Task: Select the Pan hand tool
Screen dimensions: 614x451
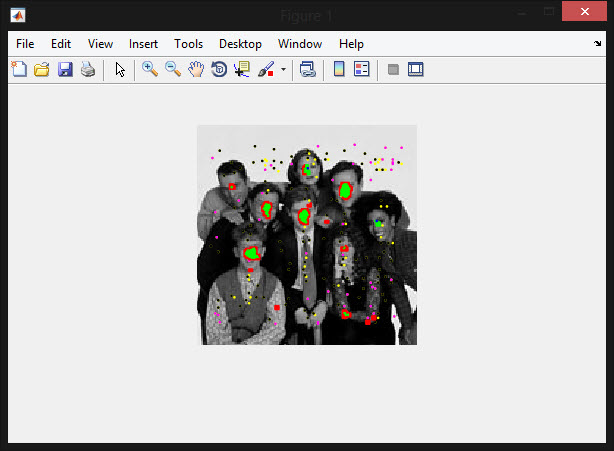Action: pos(196,70)
